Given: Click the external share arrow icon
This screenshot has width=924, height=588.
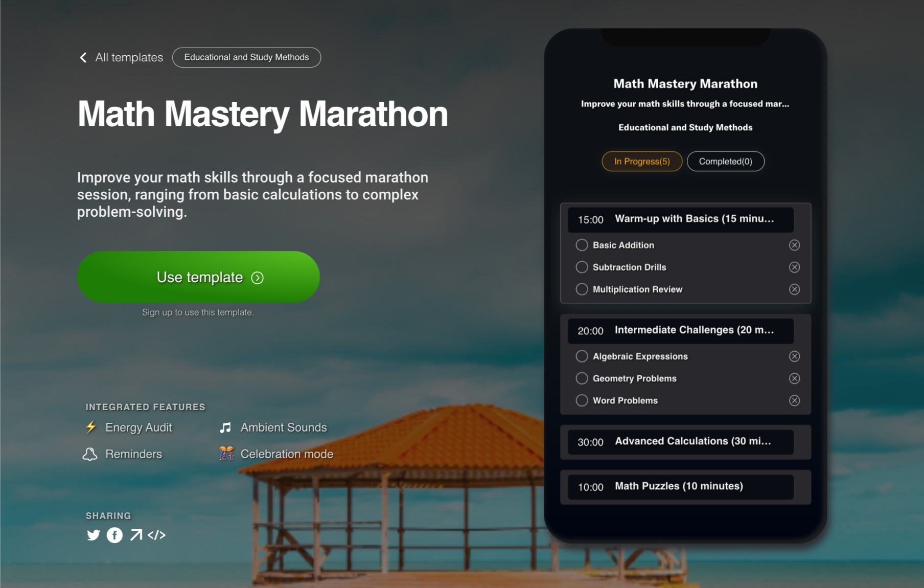Looking at the screenshot, I should click(x=136, y=535).
